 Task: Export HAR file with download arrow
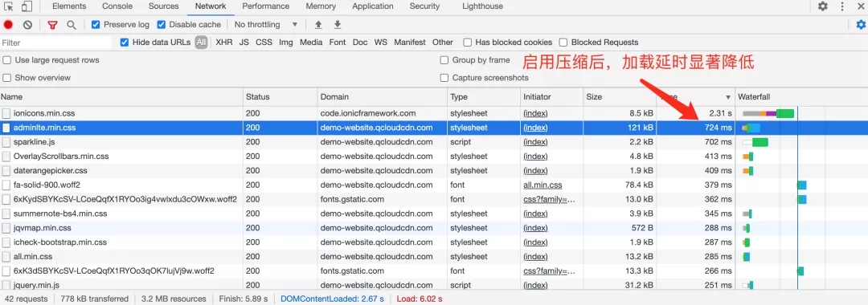click(x=337, y=25)
